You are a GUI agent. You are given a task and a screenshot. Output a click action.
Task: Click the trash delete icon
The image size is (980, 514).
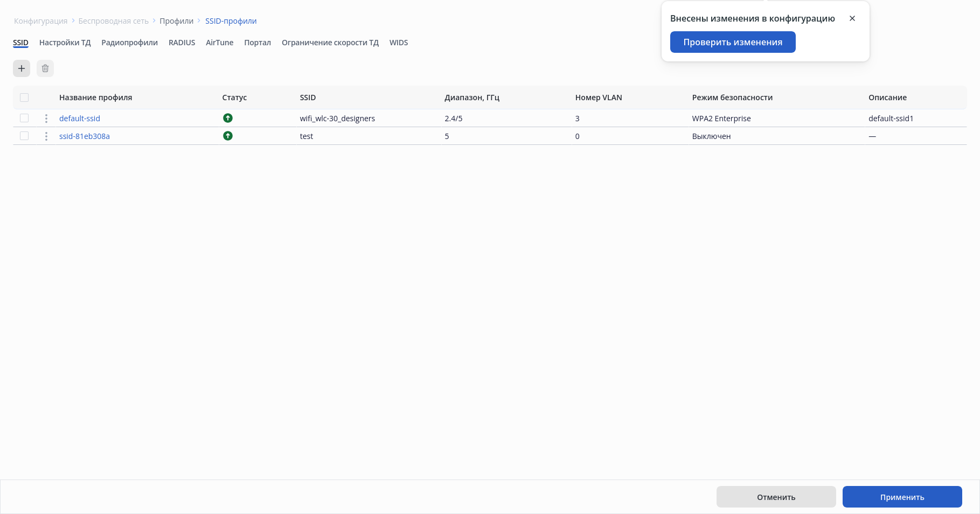coord(45,68)
